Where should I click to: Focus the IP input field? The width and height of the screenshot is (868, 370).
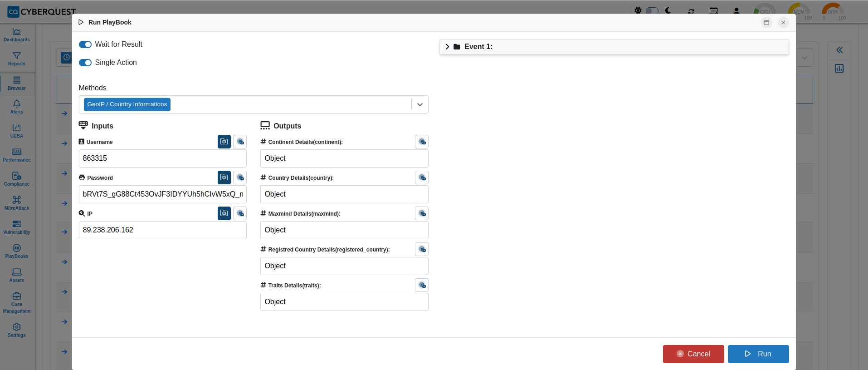pyautogui.click(x=163, y=230)
